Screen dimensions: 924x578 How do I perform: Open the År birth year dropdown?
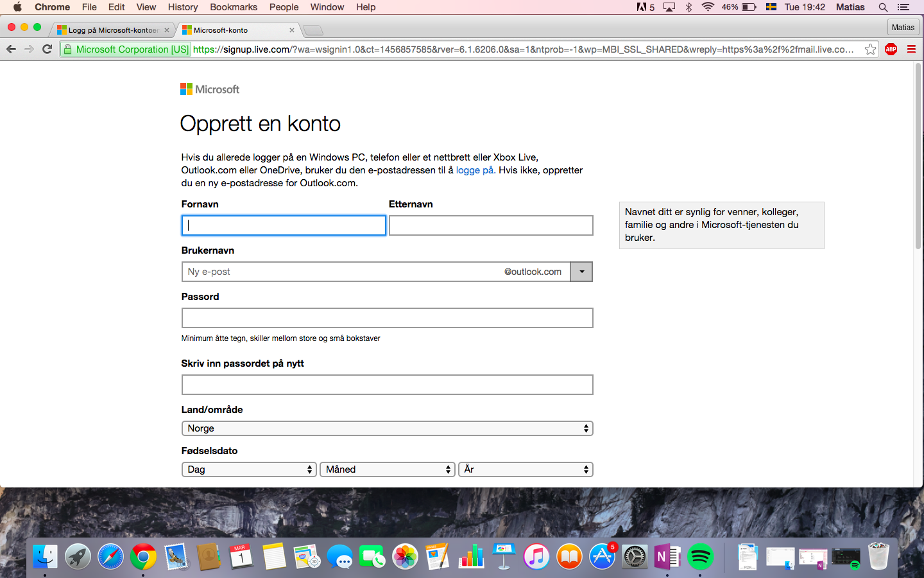pyautogui.click(x=526, y=469)
